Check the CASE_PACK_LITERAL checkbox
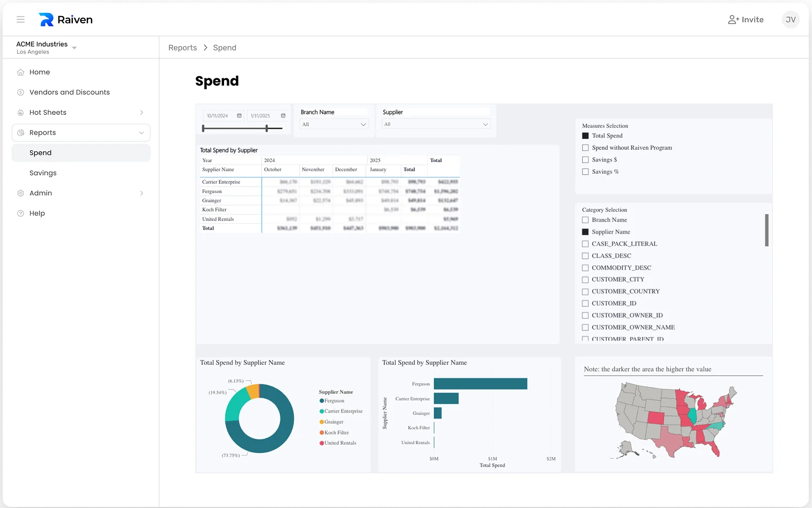 585,244
